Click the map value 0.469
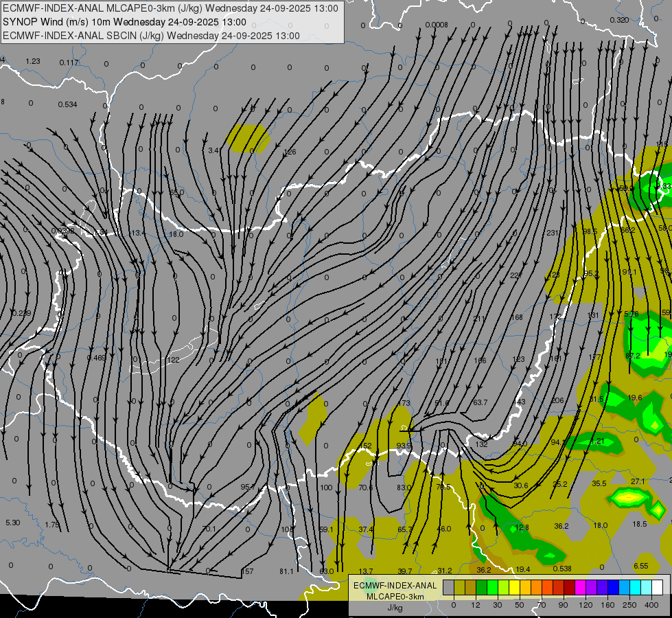 coord(96,358)
